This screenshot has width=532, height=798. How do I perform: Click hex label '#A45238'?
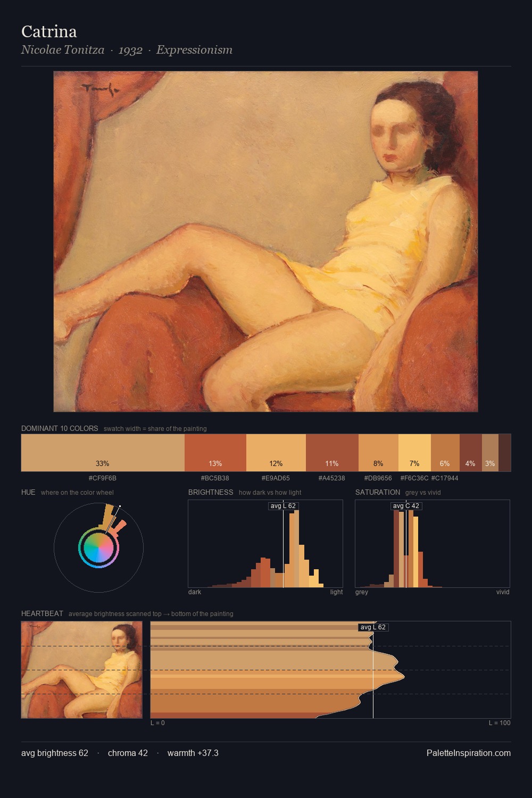332,478
